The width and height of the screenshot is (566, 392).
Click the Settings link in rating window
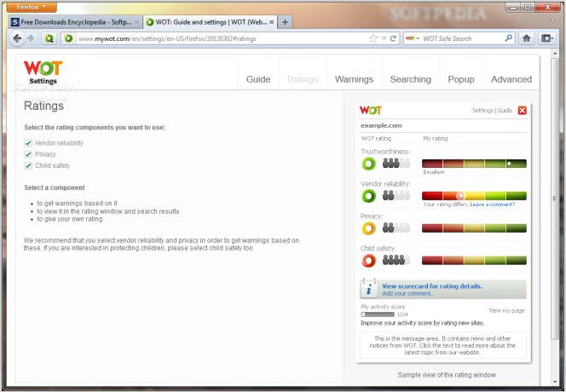(x=482, y=111)
